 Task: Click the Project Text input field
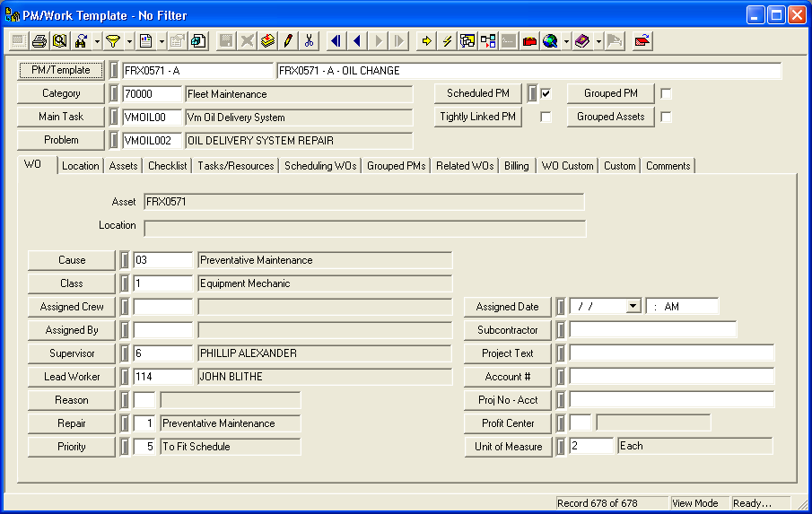coord(672,353)
